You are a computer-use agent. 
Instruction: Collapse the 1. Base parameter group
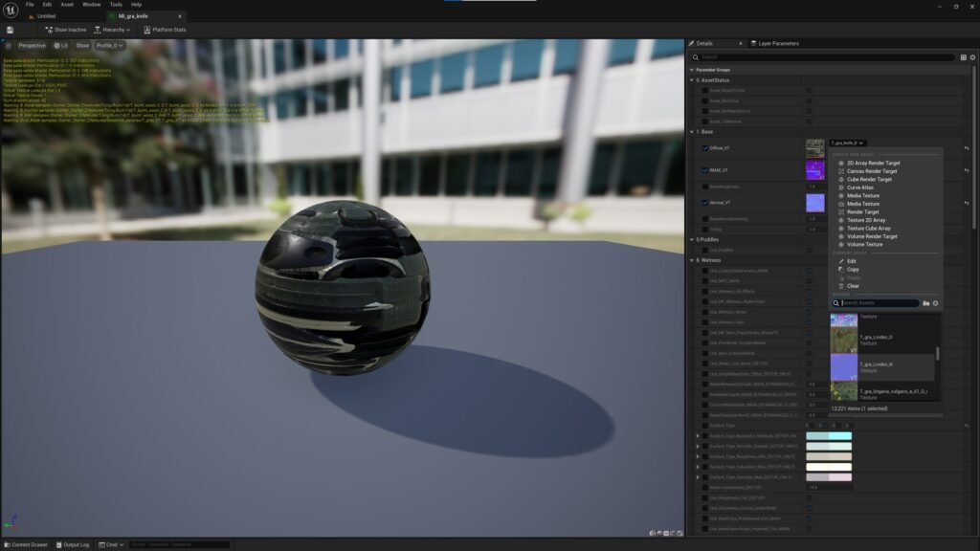click(x=692, y=131)
